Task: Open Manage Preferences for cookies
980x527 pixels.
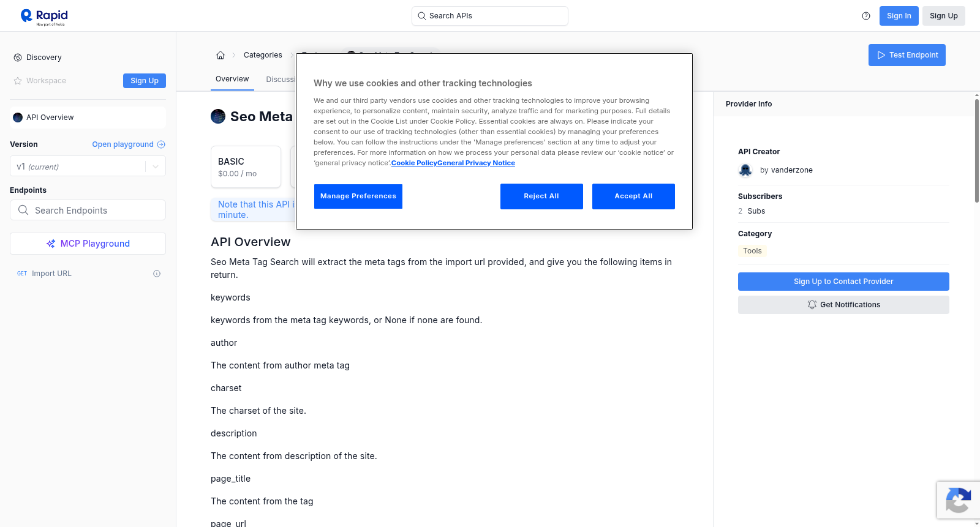Action: pyautogui.click(x=358, y=196)
